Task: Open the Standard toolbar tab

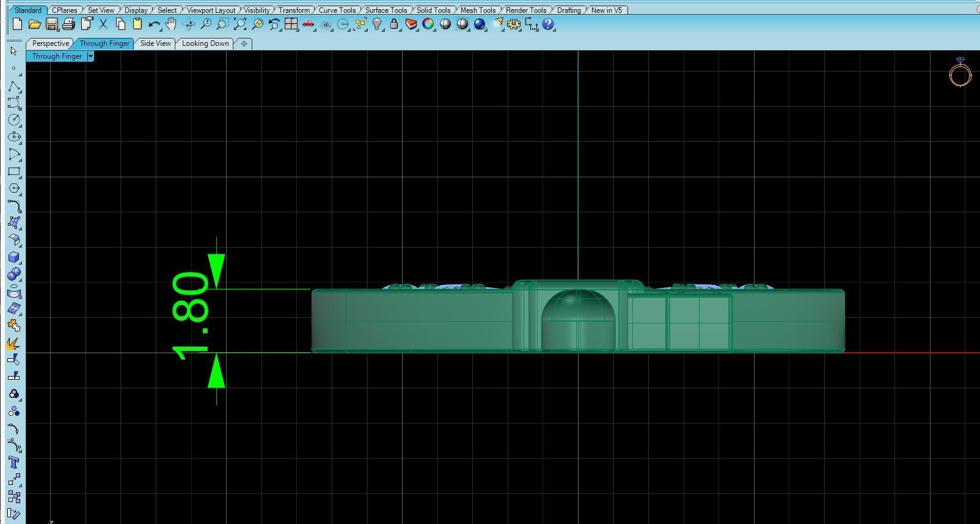Action: click(x=28, y=10)
